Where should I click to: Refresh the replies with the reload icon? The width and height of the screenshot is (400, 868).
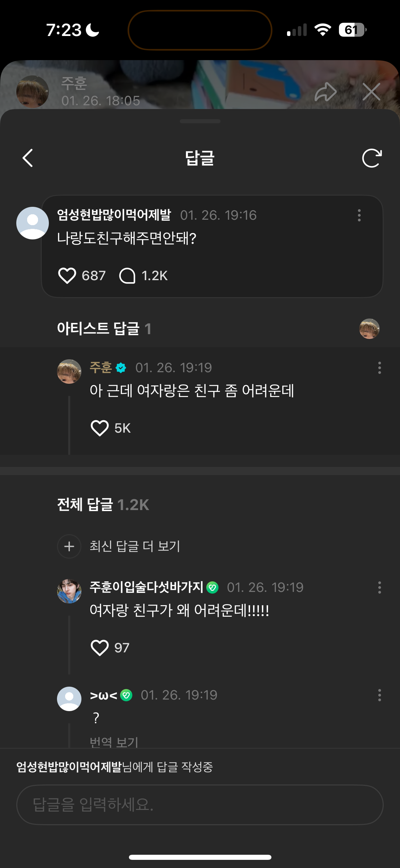pyautogui.click(x=372, y=158)
